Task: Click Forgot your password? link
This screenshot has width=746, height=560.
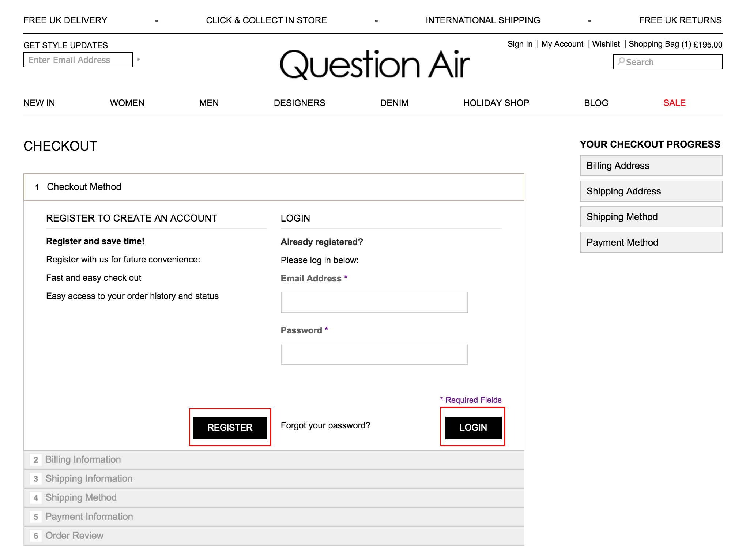Action: [325, 425]
